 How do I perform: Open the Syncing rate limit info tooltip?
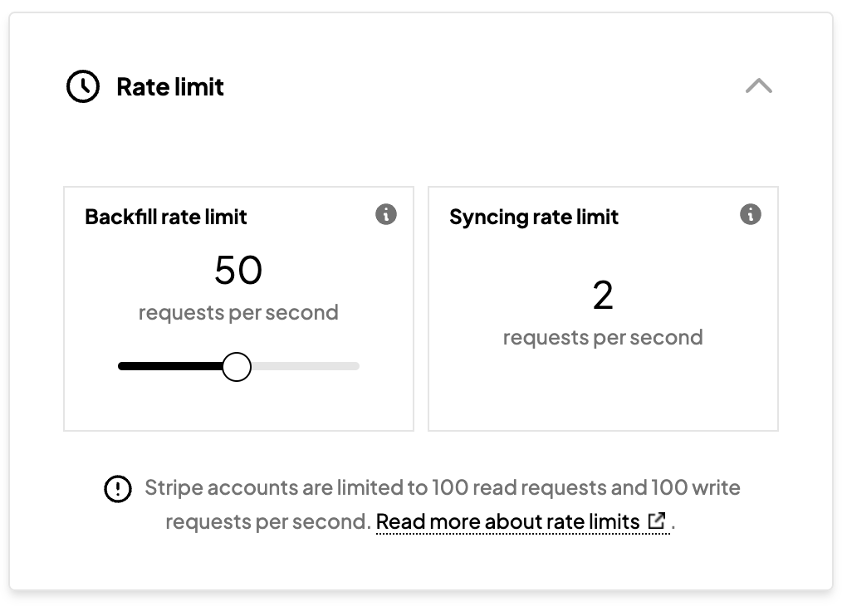click(750, 213)
